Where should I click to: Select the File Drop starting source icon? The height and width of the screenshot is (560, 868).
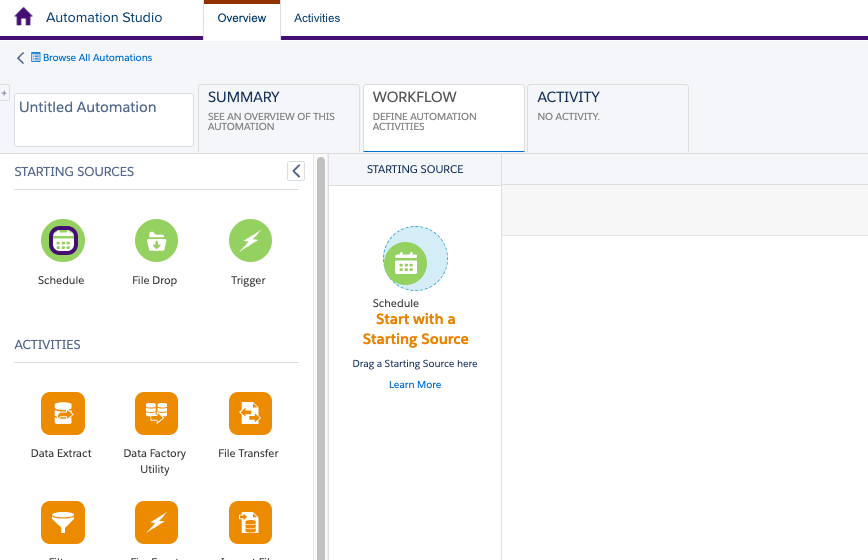click(156, 240)
